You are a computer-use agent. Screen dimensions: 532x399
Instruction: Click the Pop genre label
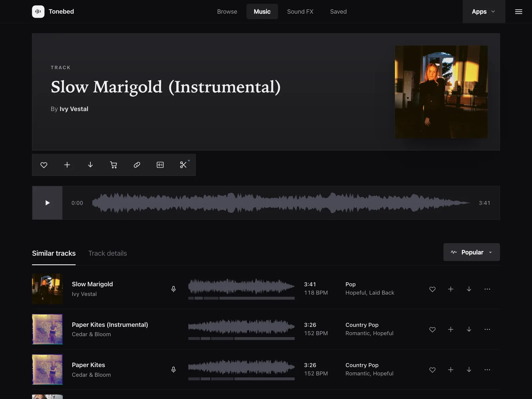point(350,284)
